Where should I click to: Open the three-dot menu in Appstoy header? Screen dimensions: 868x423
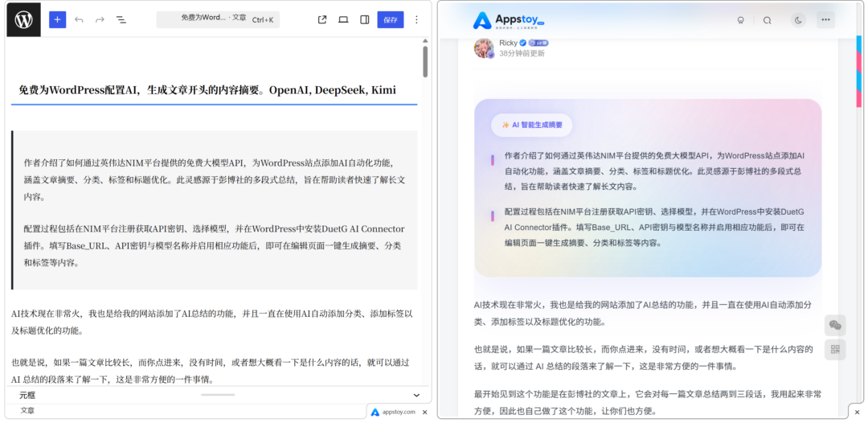pos(825,20)
